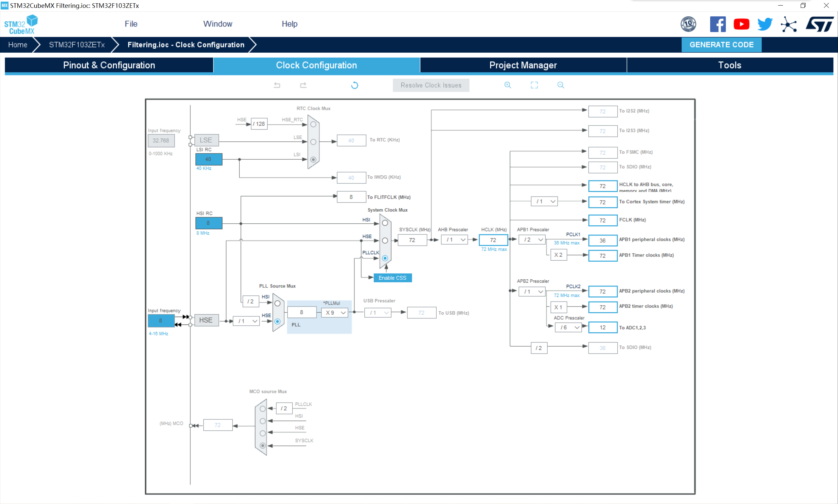Select the AHB Prescaler dropdown /1
Viewport: 838px width, 504px height.
452,240
